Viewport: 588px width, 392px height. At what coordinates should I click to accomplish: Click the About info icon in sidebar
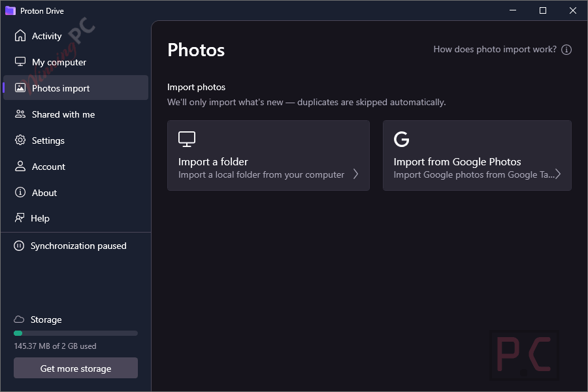pos(20,193)
